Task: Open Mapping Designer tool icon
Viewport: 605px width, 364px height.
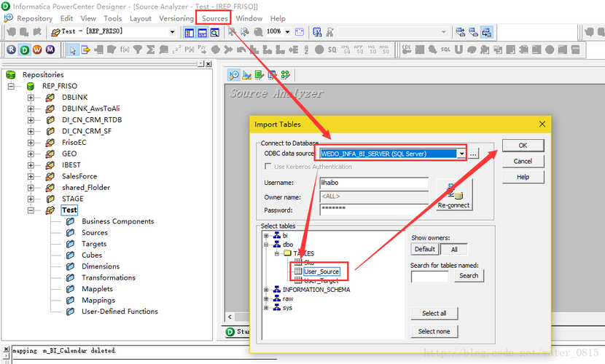Action: pyautogui.click(x=285, y=75)
